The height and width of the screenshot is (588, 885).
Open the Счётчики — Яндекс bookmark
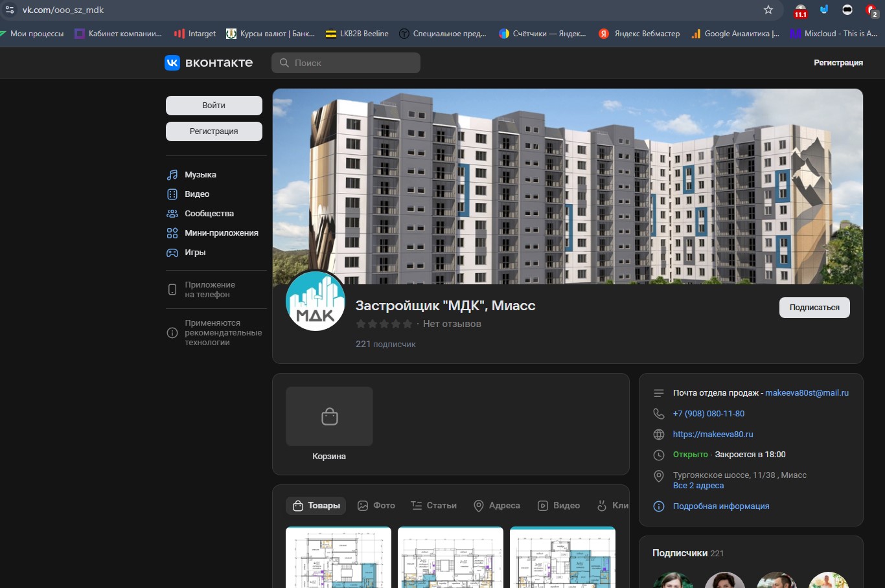tap(543, 34)
